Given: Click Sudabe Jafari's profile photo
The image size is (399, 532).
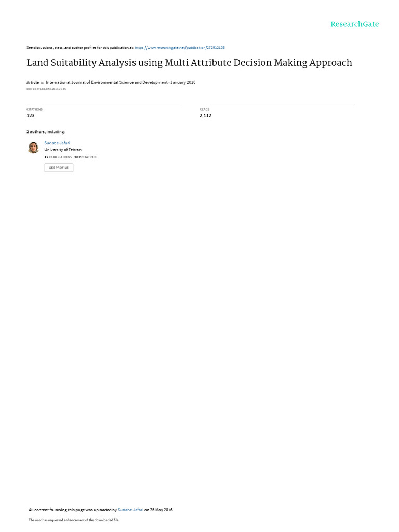Looking at the screenshot, I should pyautogui.click(x=33, y=148).
